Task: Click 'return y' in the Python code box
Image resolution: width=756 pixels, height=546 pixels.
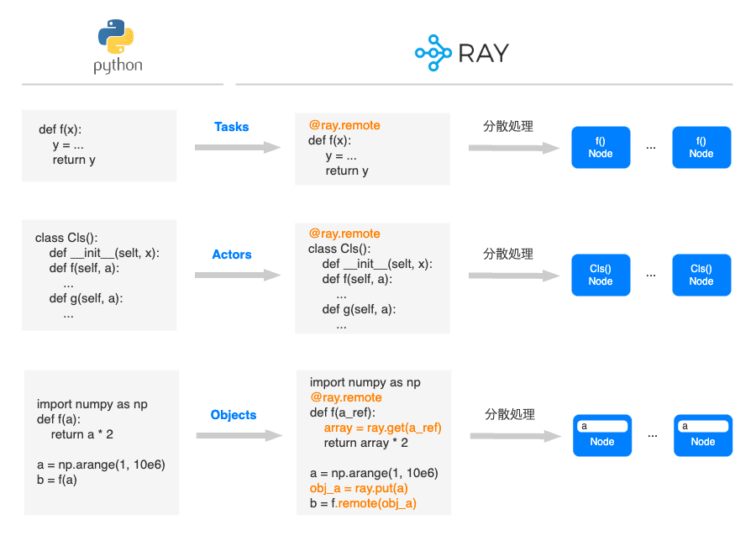Action: 74,160
